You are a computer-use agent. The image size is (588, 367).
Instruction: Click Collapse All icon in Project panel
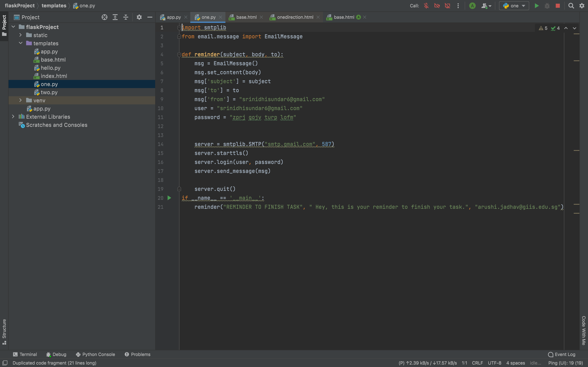(126, 17)
